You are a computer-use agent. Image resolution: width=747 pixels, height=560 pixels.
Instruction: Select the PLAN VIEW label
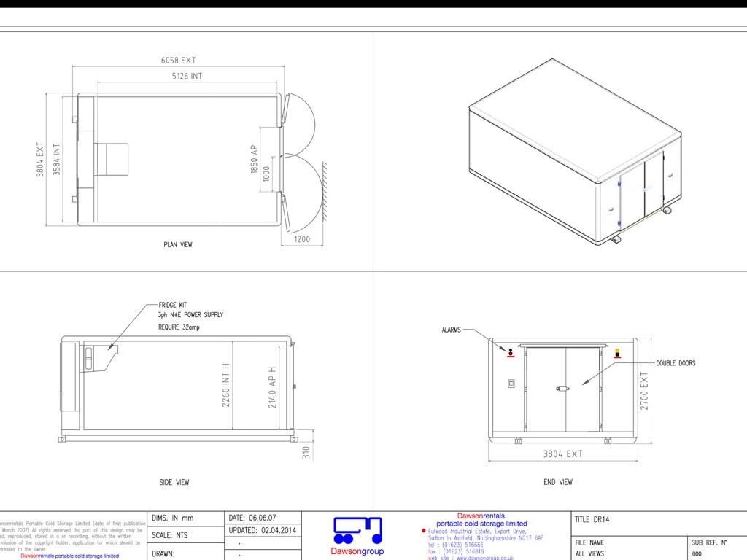[x=178, y=245]
